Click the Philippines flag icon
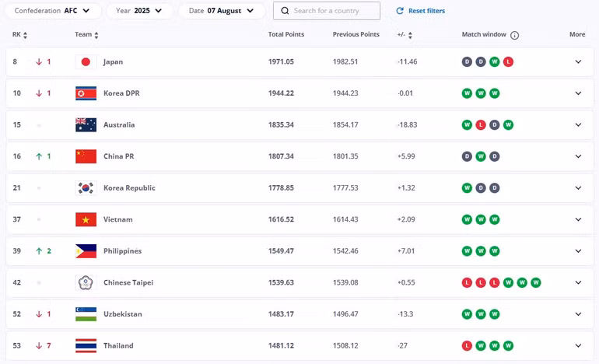The image size is (599, 364). 86,251
